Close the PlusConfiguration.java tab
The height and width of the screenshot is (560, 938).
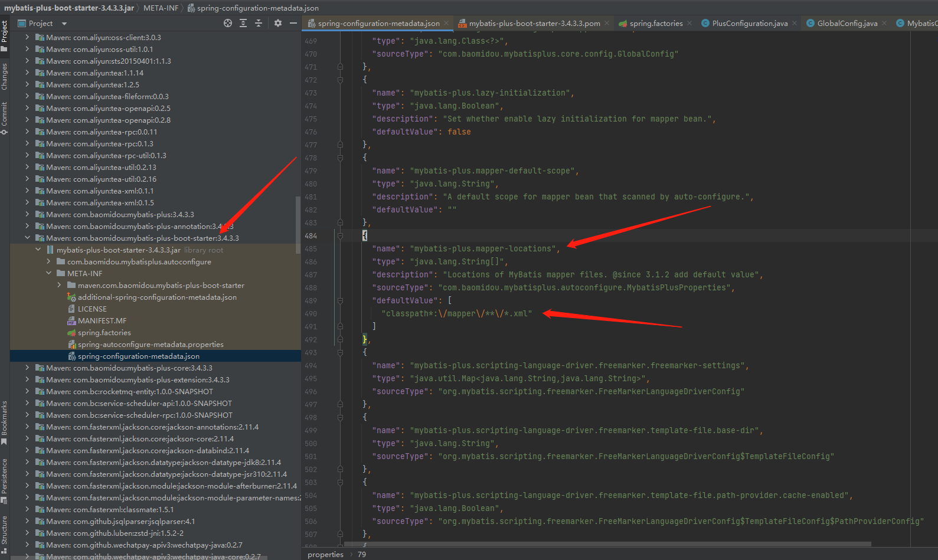(795, 24)
